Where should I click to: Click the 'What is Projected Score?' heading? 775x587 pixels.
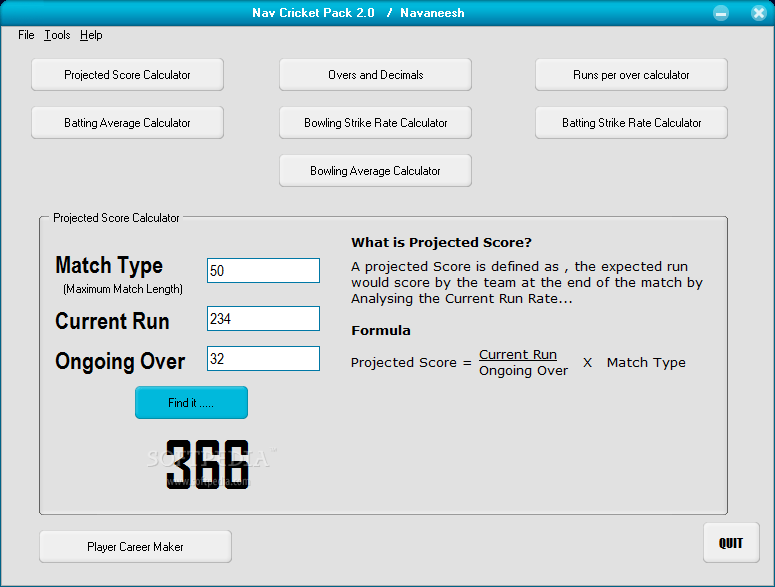441,243
